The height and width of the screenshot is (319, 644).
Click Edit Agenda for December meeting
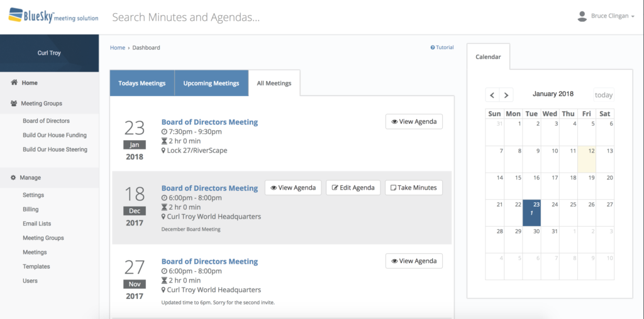point(353,188)
